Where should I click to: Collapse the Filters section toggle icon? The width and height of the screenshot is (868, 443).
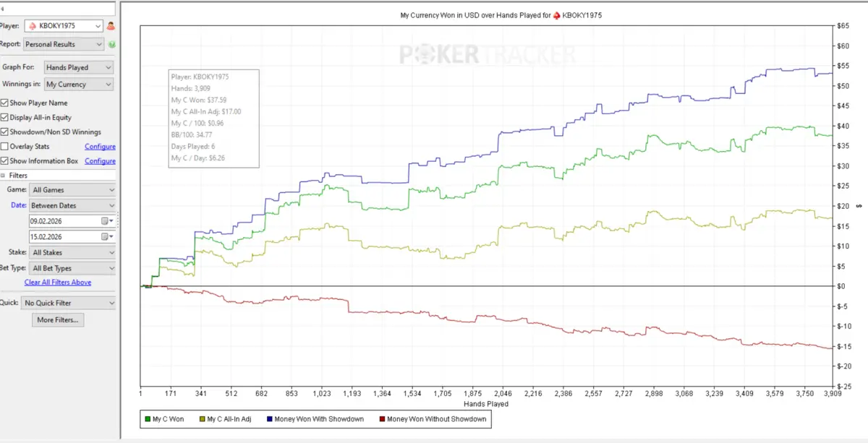tap(3, 176)
